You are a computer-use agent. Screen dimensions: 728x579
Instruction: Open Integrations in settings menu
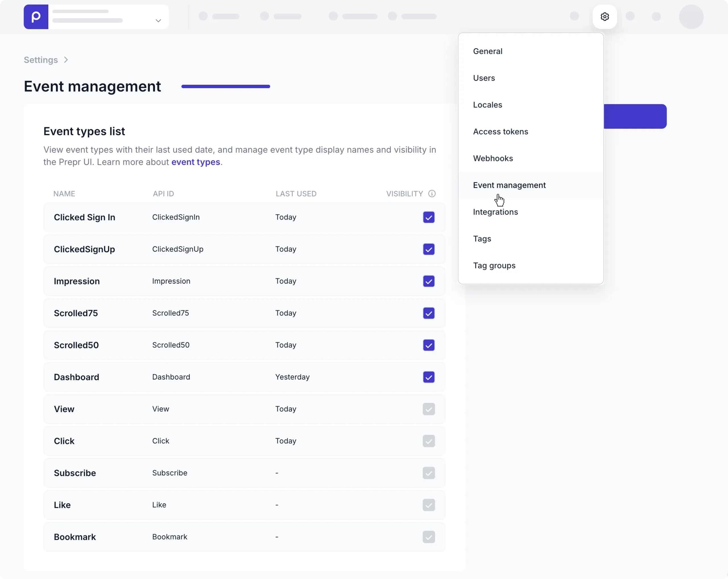(x=495, y=212)
